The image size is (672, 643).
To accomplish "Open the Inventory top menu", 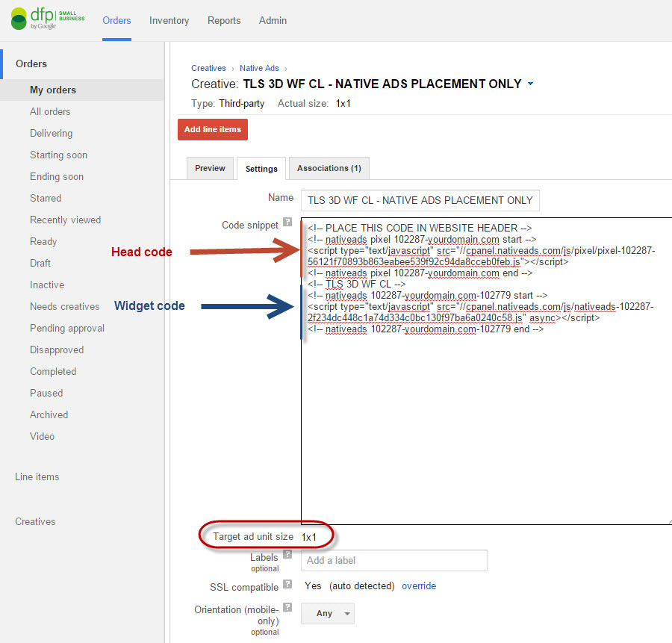I will pos(169,21).
